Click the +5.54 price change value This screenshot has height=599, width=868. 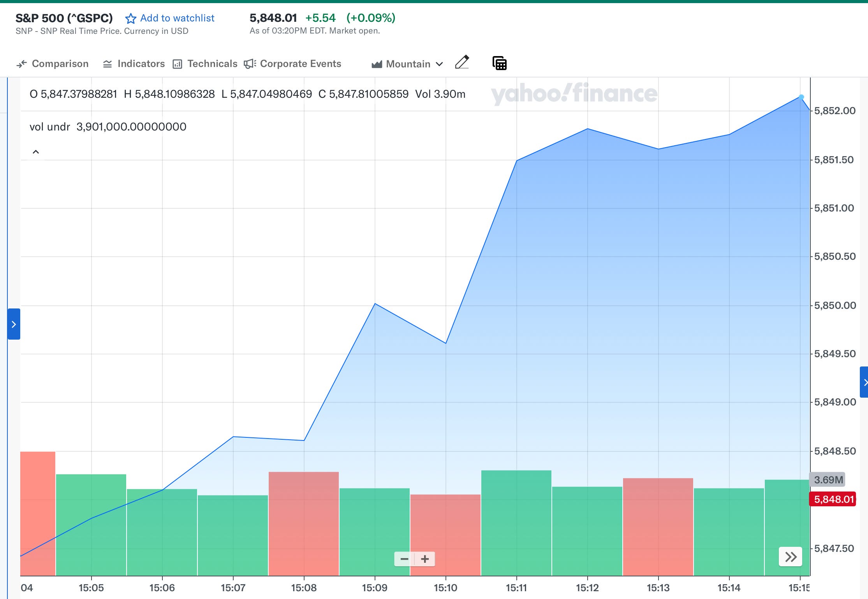[x=320, y=18]
